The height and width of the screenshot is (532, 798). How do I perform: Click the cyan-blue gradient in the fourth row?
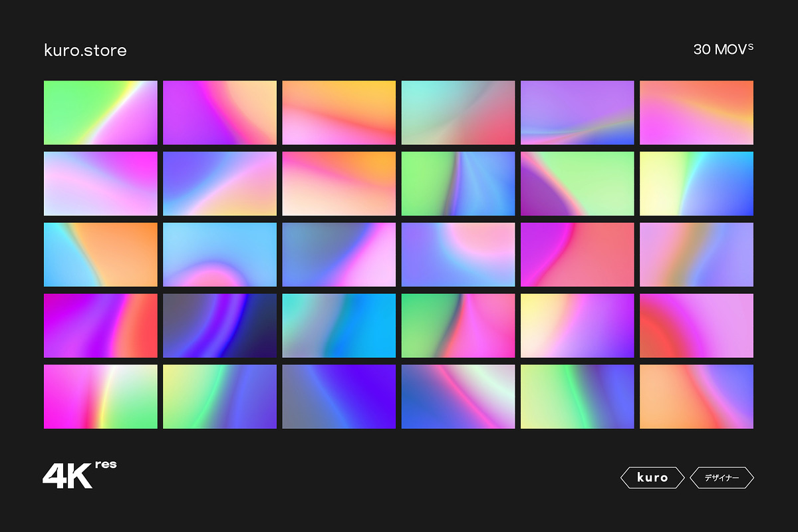tap(339, 325)
